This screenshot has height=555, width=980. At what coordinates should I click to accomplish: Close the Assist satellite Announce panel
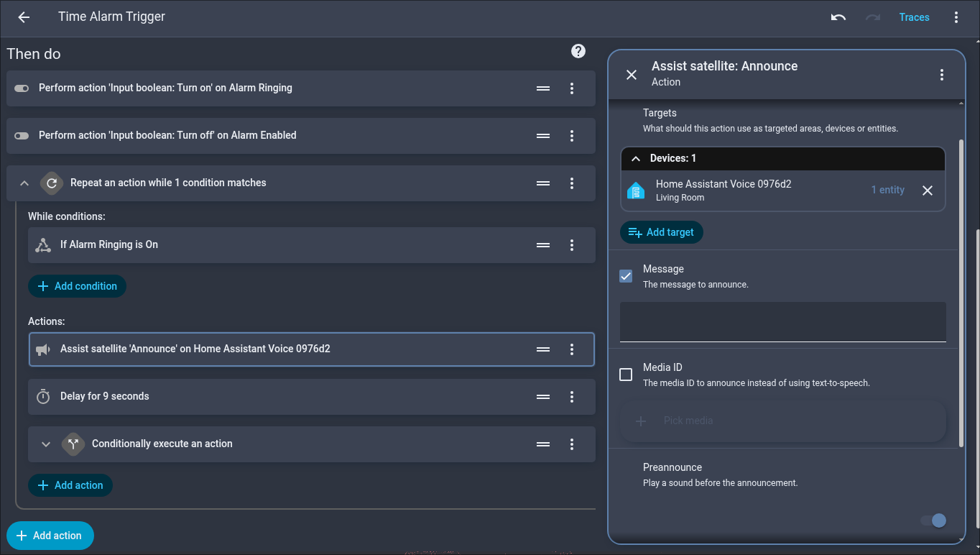click(x=632, y=75)
